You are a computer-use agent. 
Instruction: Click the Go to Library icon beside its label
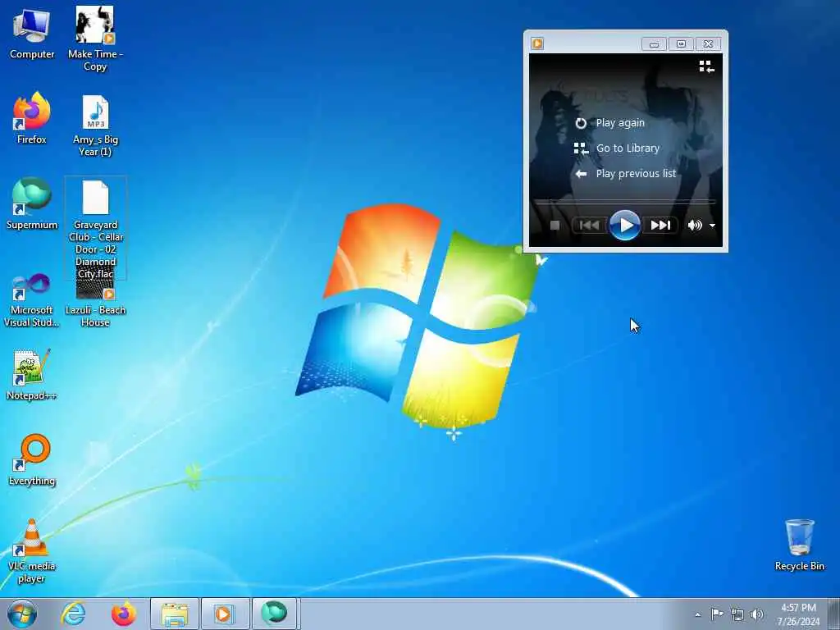click(x=581, y=148)
